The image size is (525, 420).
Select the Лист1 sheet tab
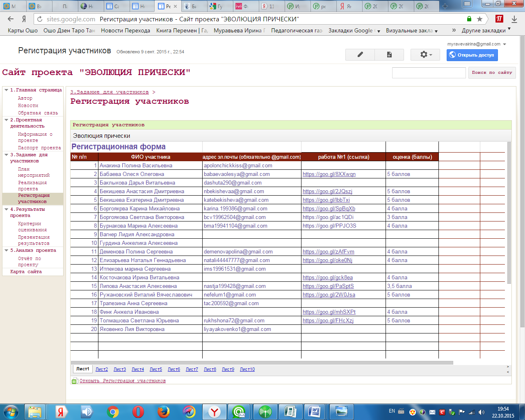(82, 369)
